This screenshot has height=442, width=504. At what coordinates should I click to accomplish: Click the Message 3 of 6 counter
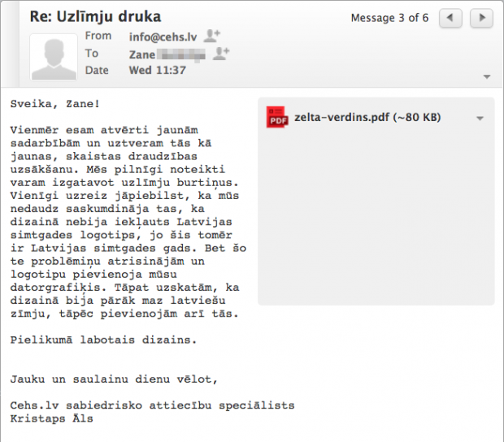(389, 18)
